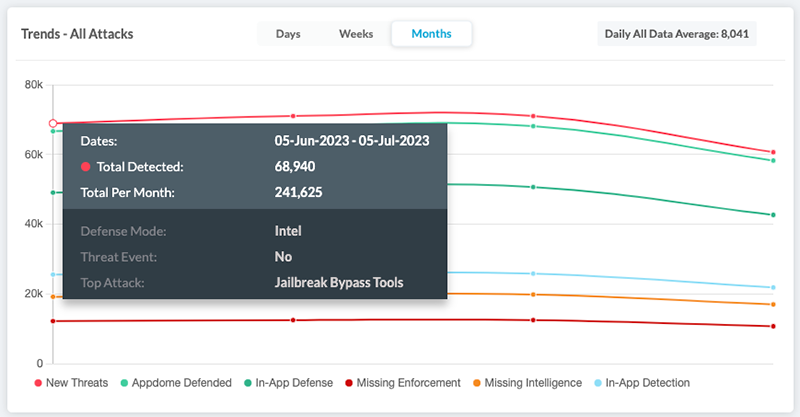Switch to the Days tab
Viewport: 800px width, 417px height.
coord(288,34)
